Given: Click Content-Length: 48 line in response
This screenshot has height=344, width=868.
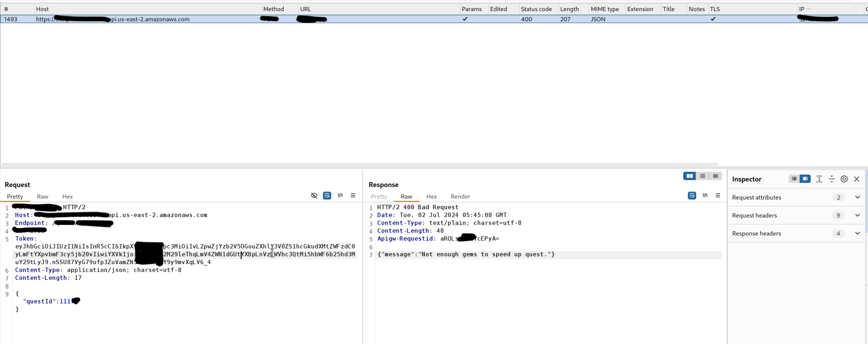Looking at the screenshot, I should click(411, 230).
